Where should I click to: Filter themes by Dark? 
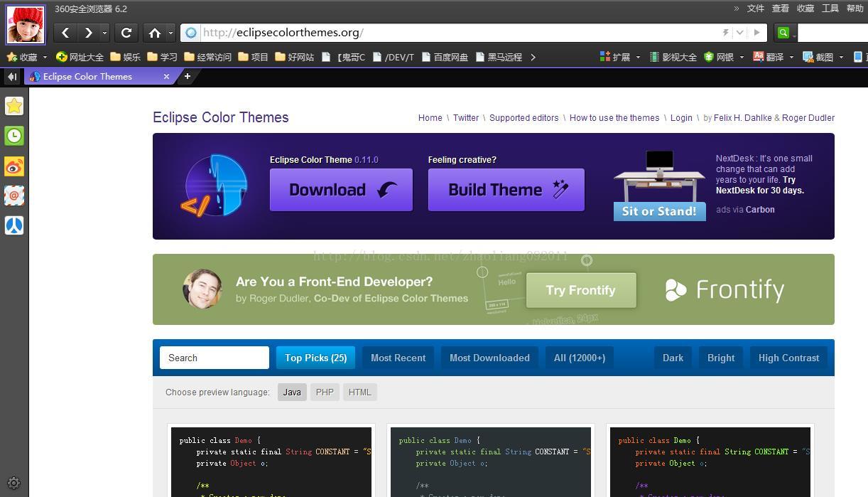pyautogui.click(x=673, y=358)
